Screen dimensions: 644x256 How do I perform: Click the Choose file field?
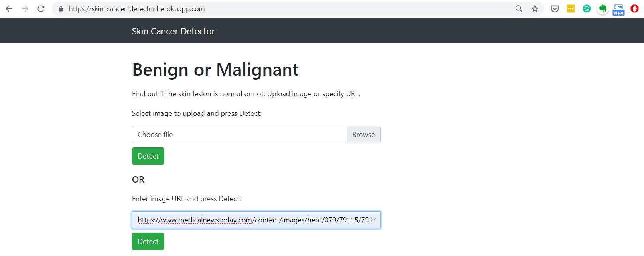pyautogui.click(x=239, y=135)
